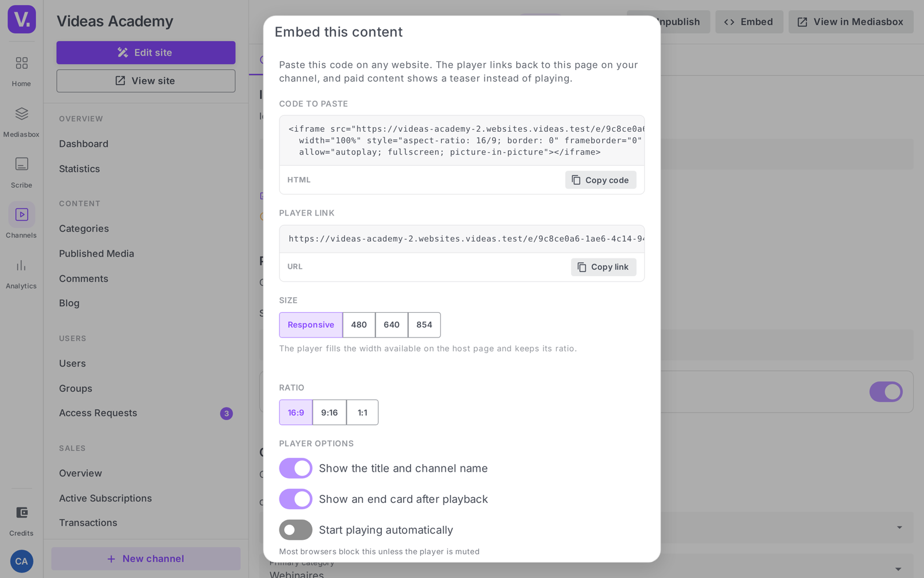The width and height of the screenshot is (924, 578).
Task: Open the dropdown arrow above Primary category
Action: point(899,527)
